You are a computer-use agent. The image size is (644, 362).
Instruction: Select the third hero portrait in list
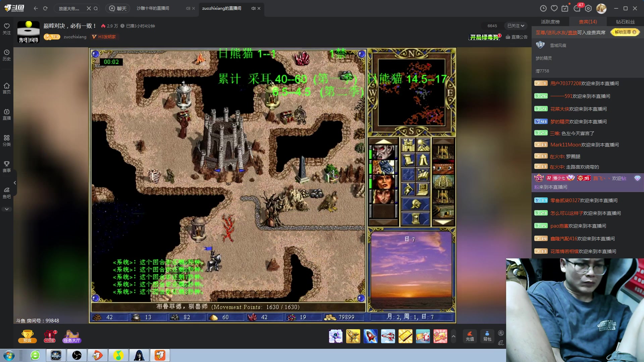coord(383,181)
